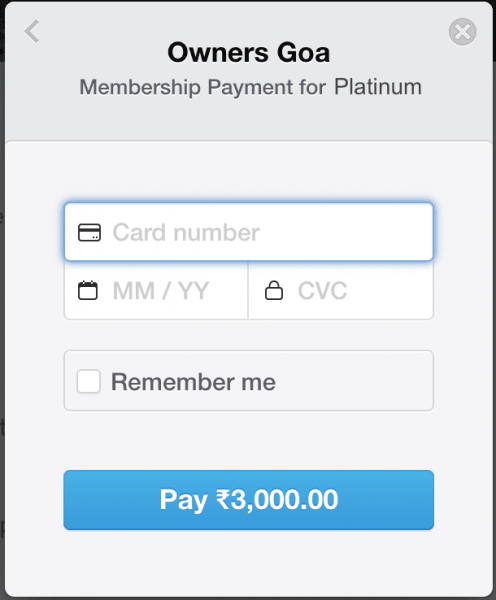
Task: Go back using the left chevron arrow
Action: coord(32,31)
